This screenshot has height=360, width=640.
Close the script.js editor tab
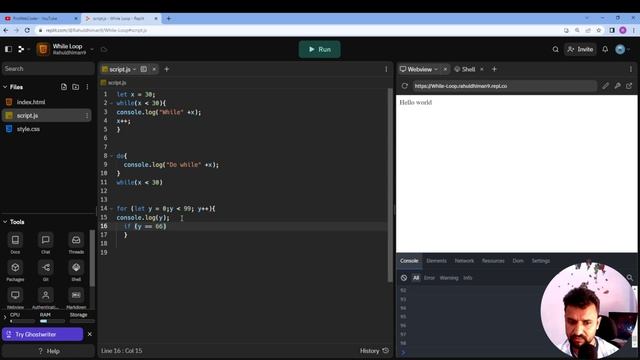[154, 69]
